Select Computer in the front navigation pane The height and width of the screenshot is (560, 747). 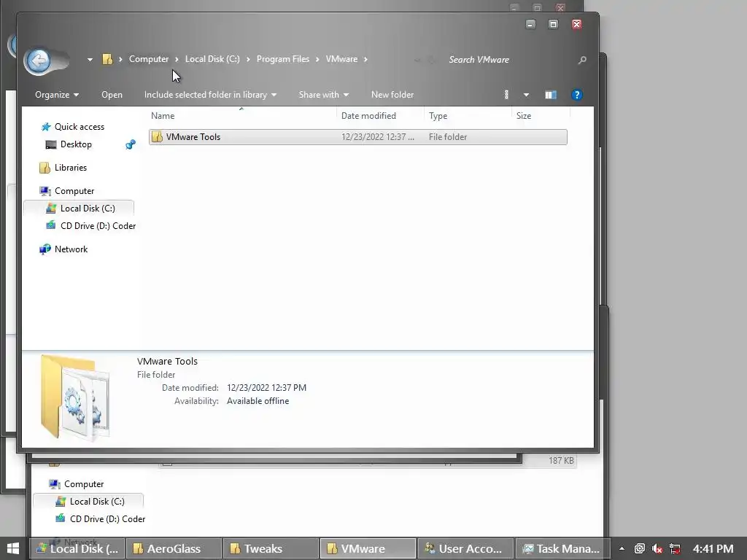(74, 191)
